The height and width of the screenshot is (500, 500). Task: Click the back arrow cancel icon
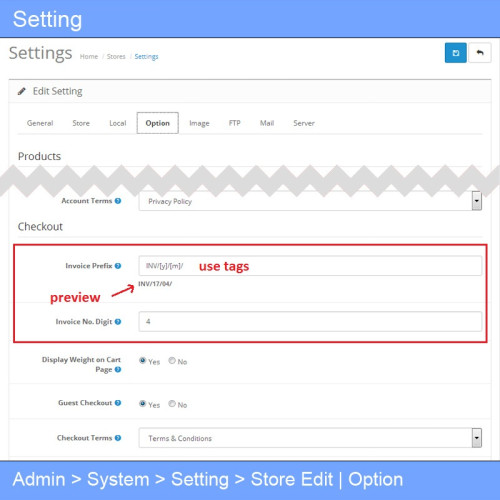pos(480,53)
